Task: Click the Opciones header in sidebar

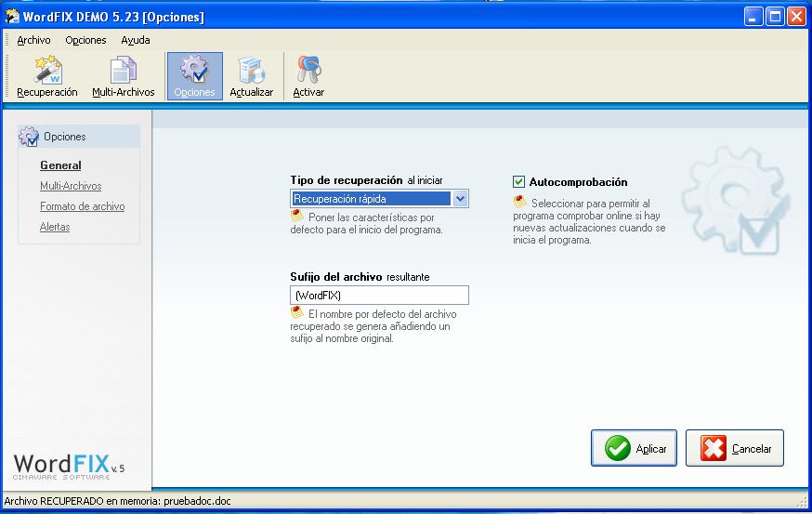Action: tap(79, 137)
